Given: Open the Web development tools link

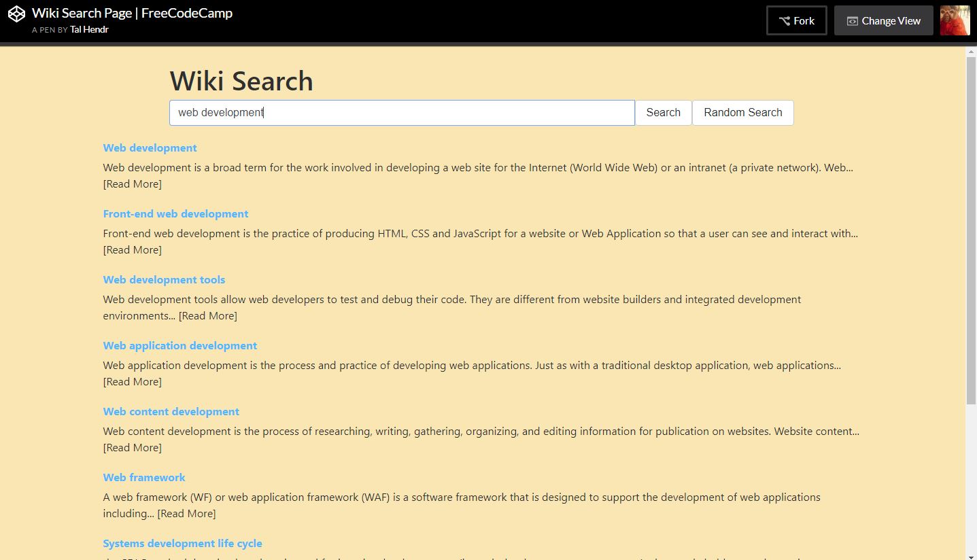Looking at the screenshot, I should pos(164,280).
